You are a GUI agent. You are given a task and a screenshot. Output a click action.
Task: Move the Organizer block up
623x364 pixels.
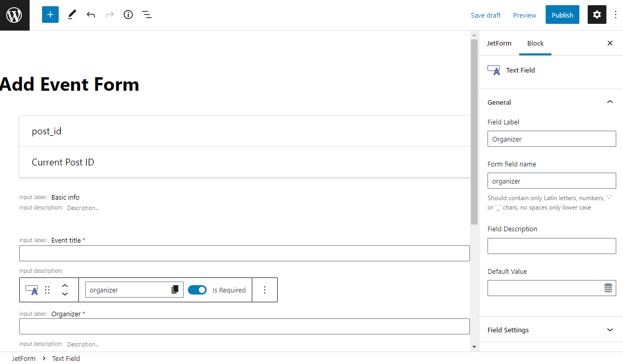64,285
